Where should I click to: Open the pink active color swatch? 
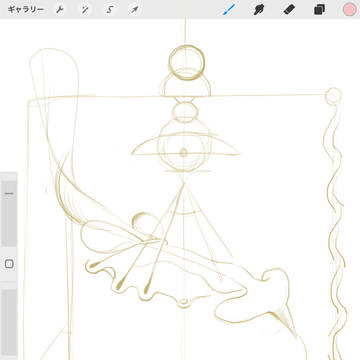(x=349, y=9)
